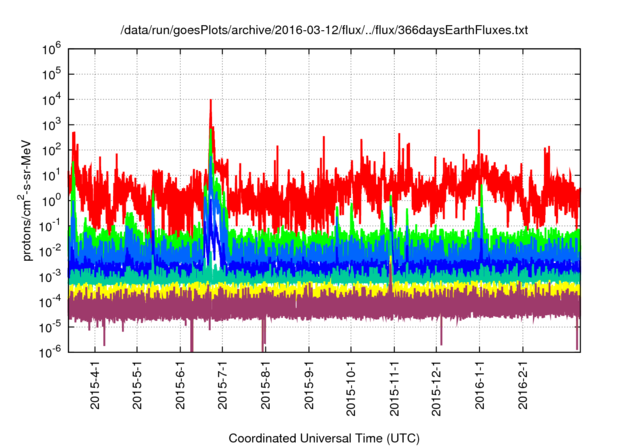Screen dimensions: 640x448
Task: Click the bottom y-axis tick label 10^-6
Action: click(50, 351)
